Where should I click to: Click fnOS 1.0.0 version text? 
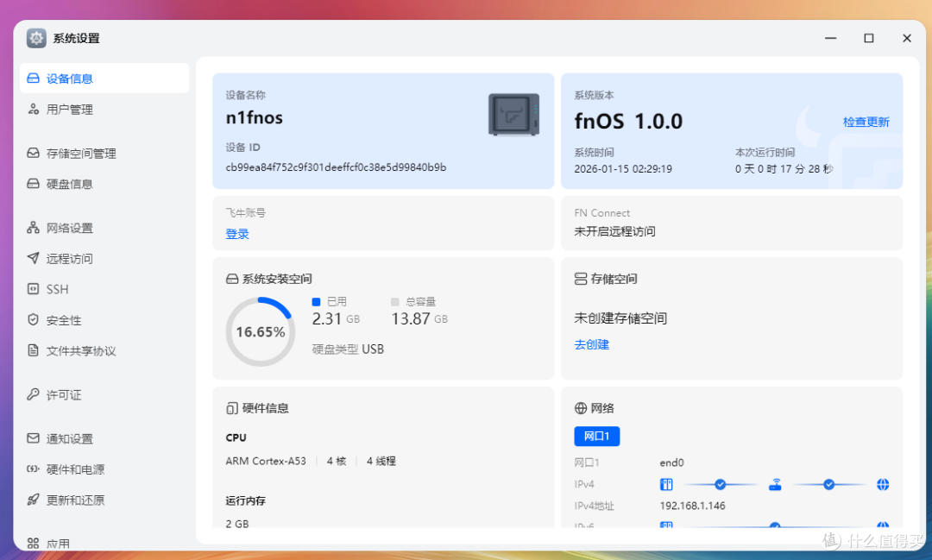pos(628,122)
